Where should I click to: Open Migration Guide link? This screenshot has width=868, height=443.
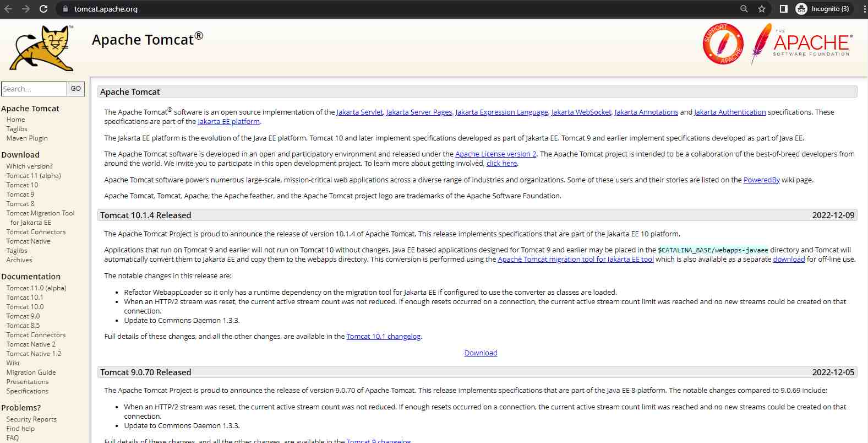31,372
